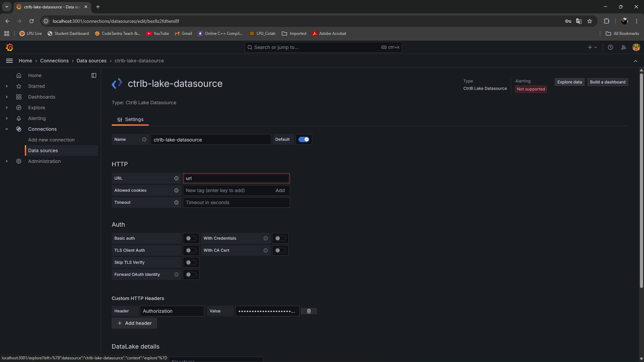Turn on Skip TLS Verify switch

click(x=191, y=262)
